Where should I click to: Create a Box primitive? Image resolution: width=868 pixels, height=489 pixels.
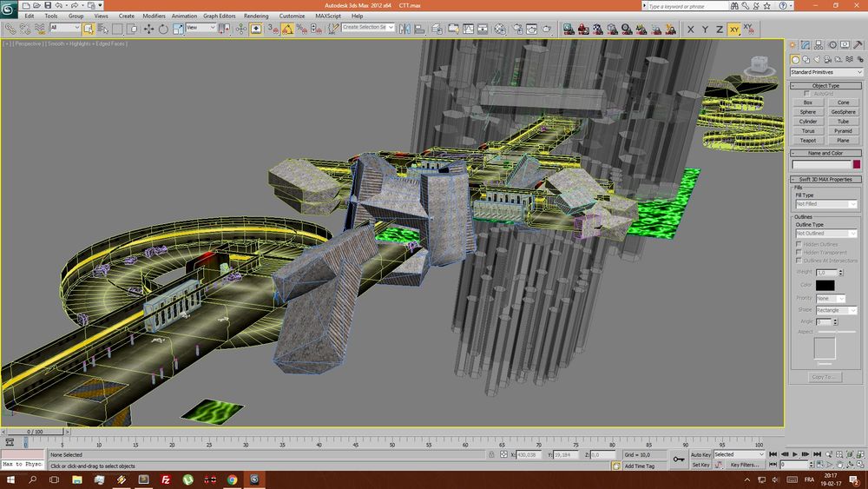pos(807,102)
